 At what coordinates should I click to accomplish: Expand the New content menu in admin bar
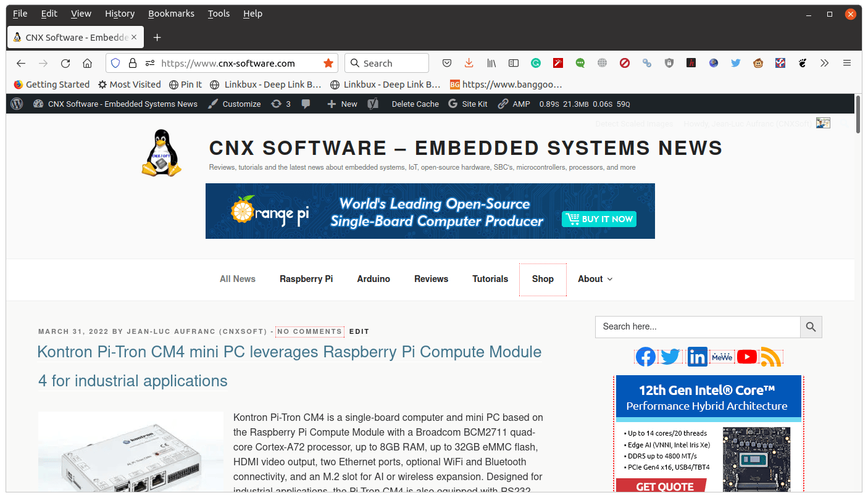(342, 104)
